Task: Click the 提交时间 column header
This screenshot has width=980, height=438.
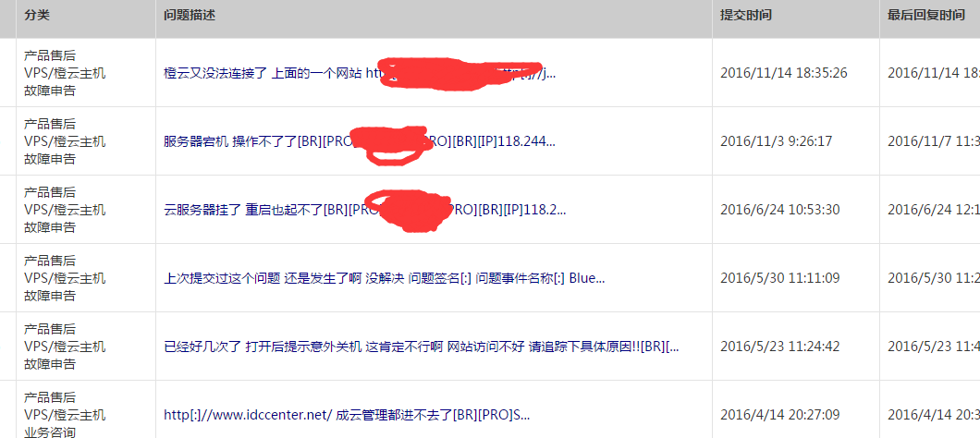Action: coord(745,15)
